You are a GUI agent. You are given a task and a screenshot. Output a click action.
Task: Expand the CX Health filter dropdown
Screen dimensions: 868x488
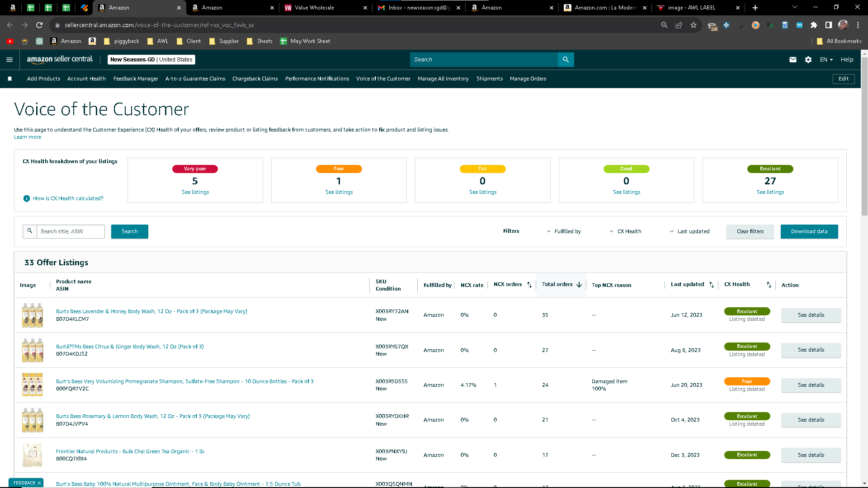tap(625, 231)
